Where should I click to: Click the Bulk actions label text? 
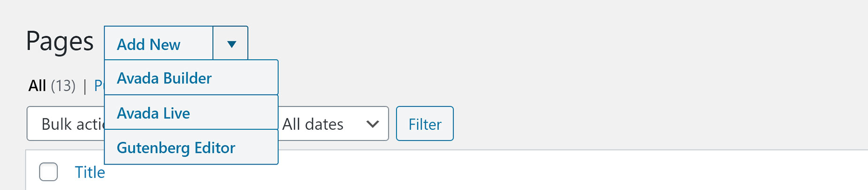pyautogui.click(x=73, y=124)
